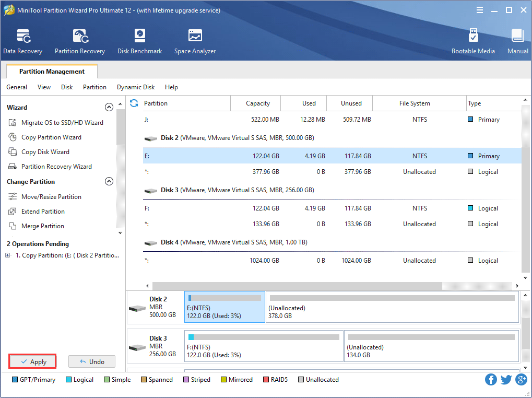The height and width of the screenshot is (398, 532).
Task: Expand pending Copy Partition operation
Action: coord(8,255)
